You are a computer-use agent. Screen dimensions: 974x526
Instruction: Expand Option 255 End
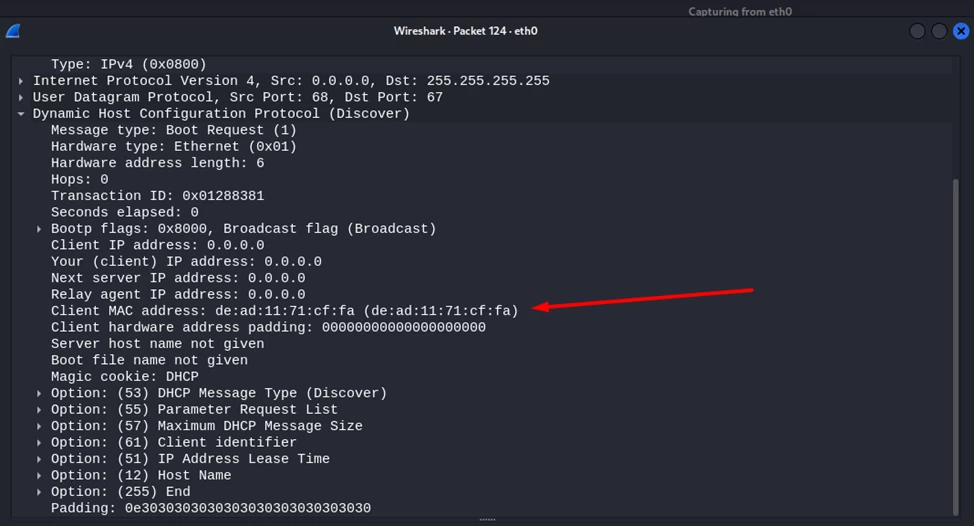[x=39, y=492]
